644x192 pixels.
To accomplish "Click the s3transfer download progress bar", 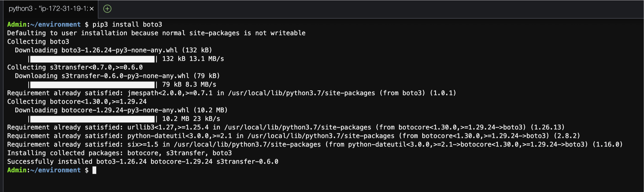I will pos(92,85).
